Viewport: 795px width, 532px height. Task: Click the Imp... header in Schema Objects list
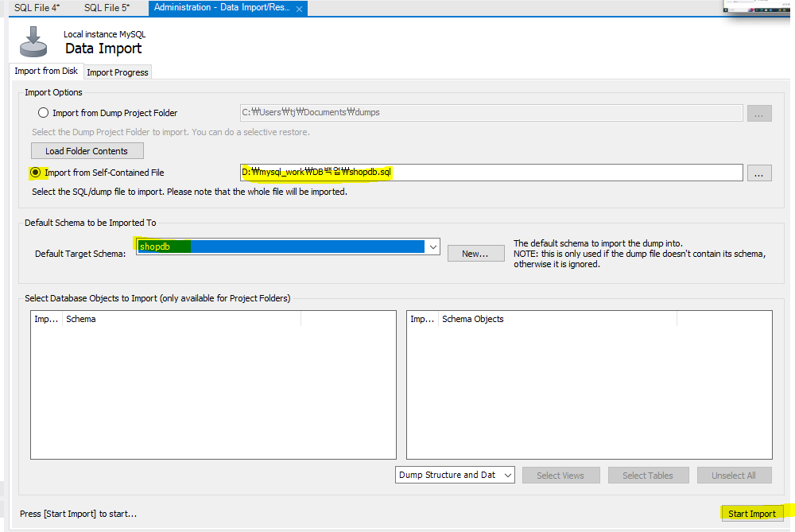click(422, 319)
